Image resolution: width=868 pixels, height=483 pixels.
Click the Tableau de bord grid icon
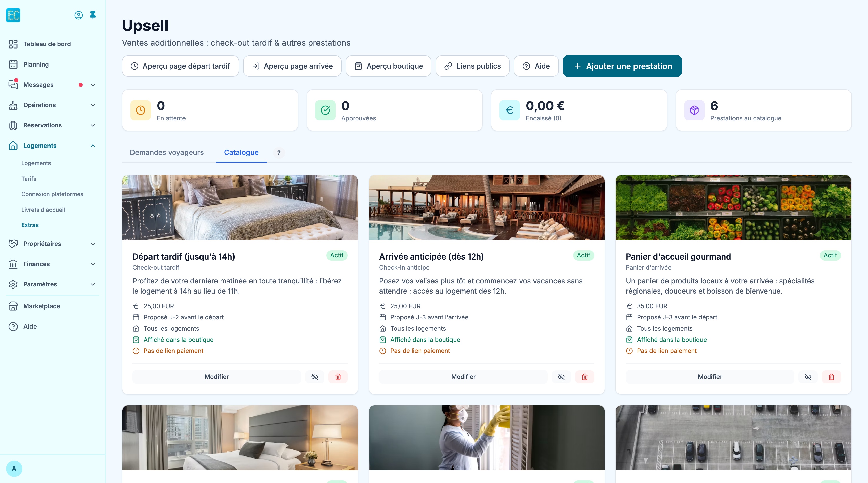coord(13,44)
